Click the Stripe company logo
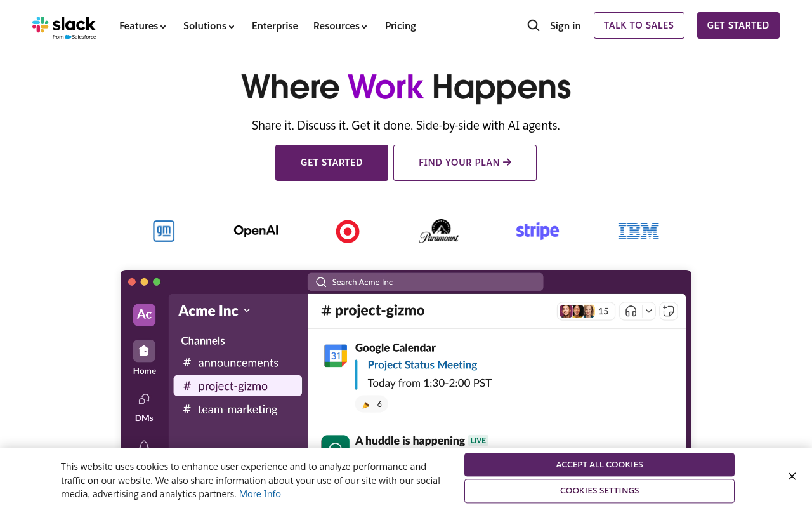 [x=537, y=231]
